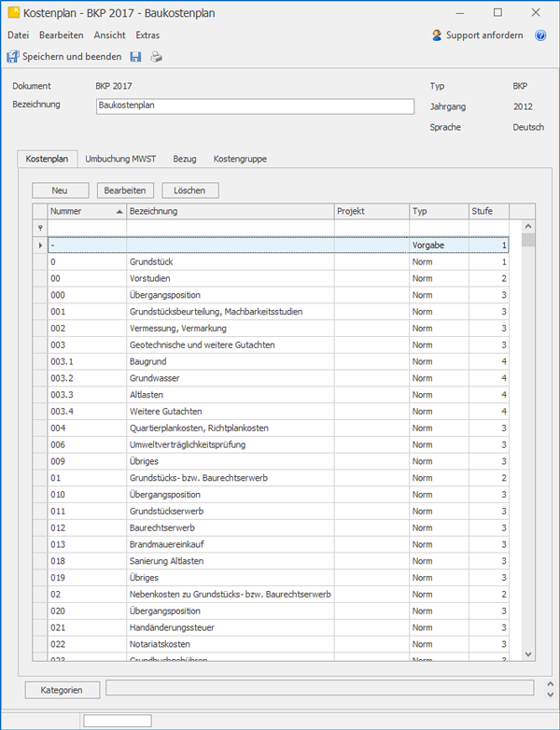Select the Kostenplan tab
This screenshot has height=730, width=560.
click(47, 159)
